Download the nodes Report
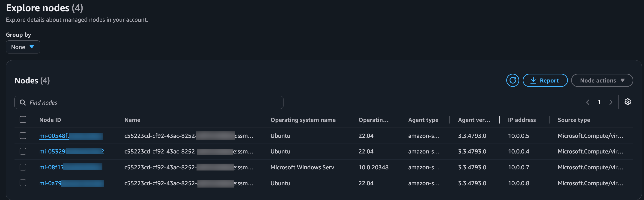 545,80
